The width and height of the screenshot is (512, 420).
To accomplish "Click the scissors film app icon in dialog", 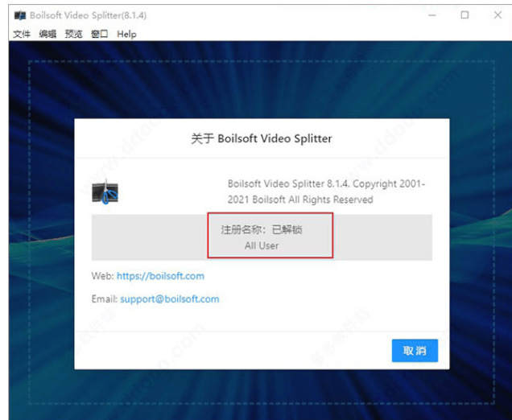I will coord(105,192).
